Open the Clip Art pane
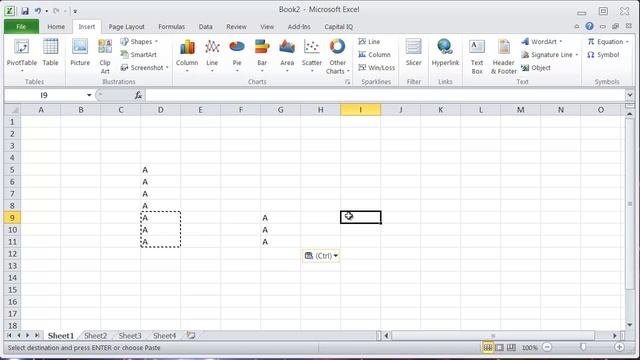 [105, 56]
